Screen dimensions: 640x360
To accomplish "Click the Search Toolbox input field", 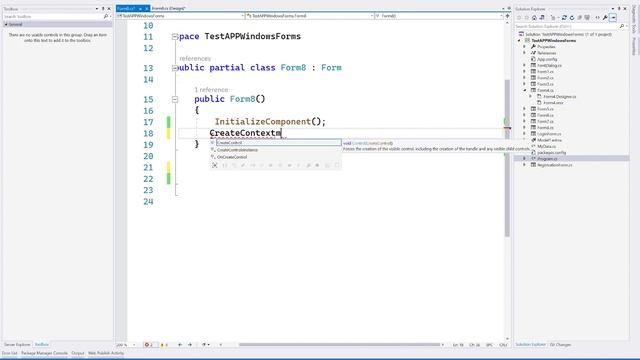I will 53,16.
